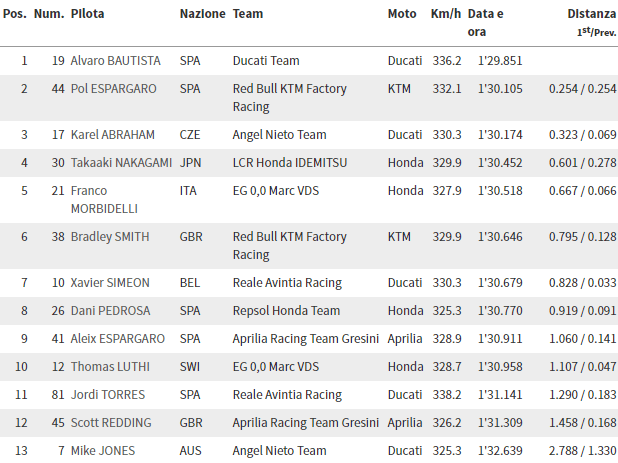The height and width of the screenshot is (463, 618).
Task: Click the Pilota column header
Action: [87, 14]
